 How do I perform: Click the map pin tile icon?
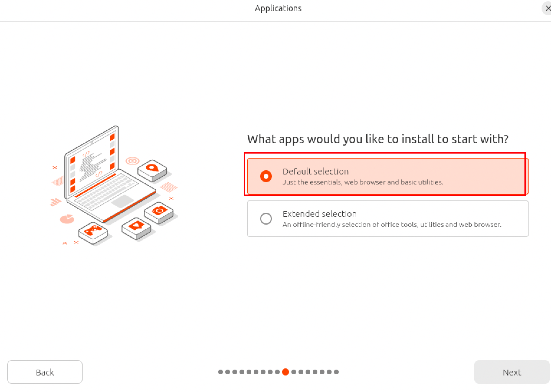coord(152,170)
